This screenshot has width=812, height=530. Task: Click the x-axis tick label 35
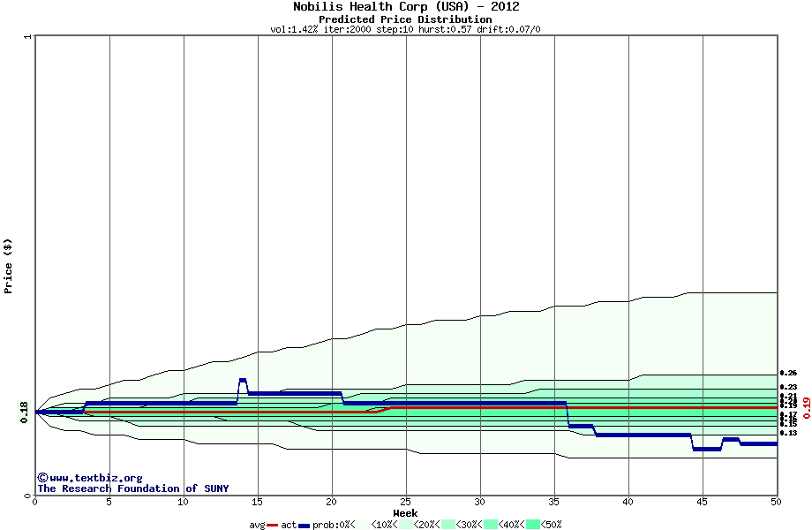(x=553, y=502)
